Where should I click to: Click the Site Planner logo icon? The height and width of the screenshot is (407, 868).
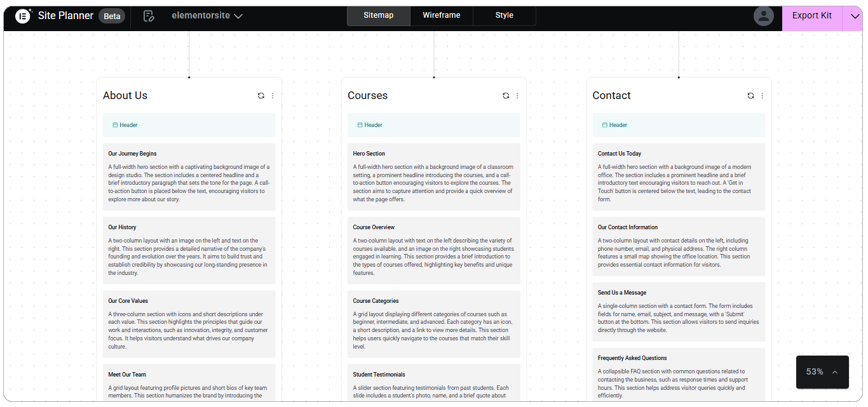tap(23, 15)
